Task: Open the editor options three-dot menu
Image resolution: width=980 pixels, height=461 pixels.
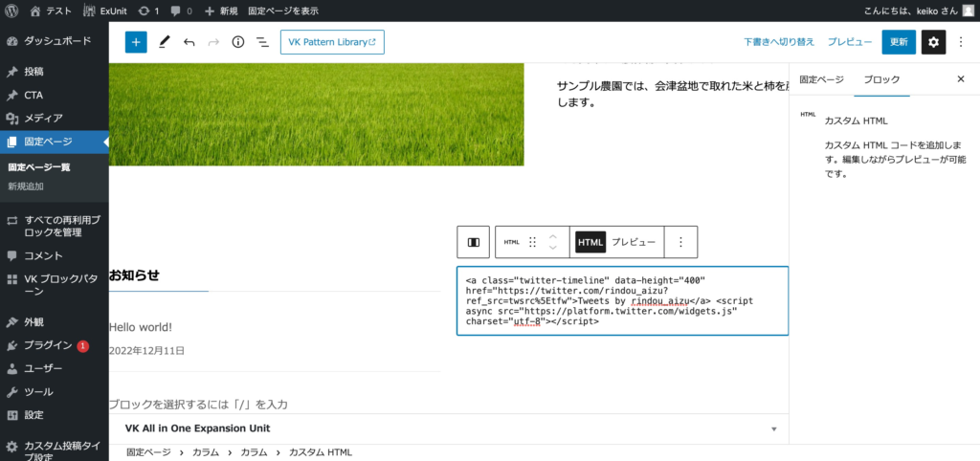Action: (x=961, y=42)
